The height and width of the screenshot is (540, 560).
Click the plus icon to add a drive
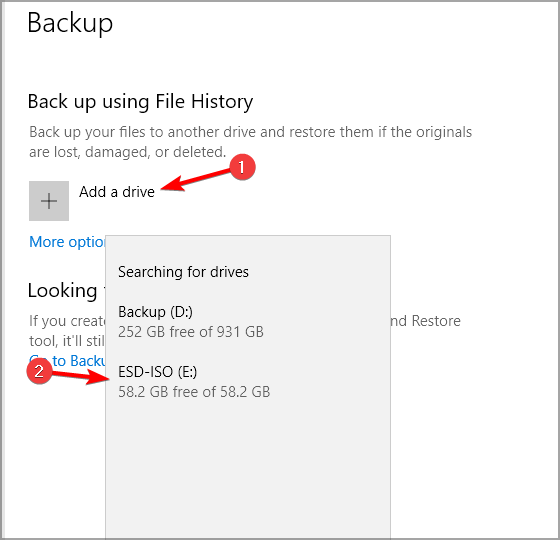(49, 201)
